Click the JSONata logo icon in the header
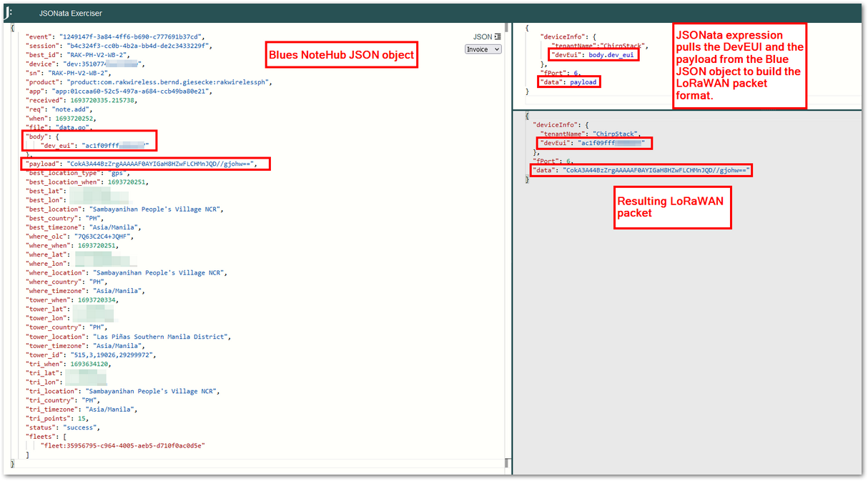 coord(9,13)
